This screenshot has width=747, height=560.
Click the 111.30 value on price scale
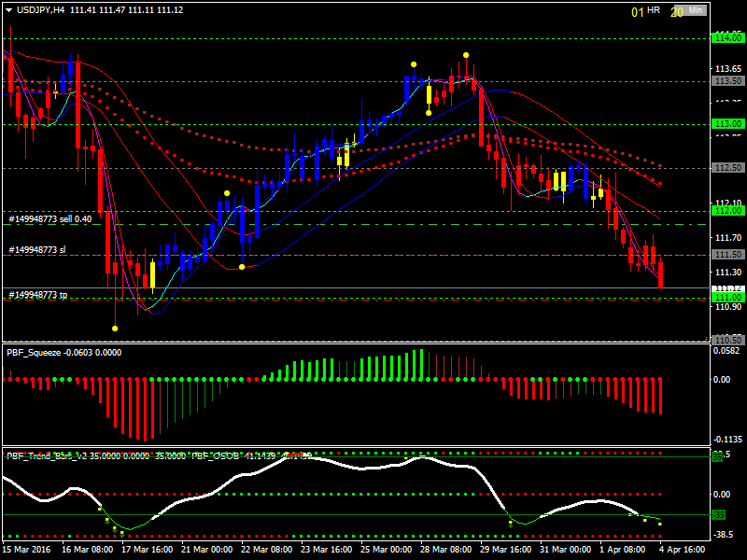[728, 272]
